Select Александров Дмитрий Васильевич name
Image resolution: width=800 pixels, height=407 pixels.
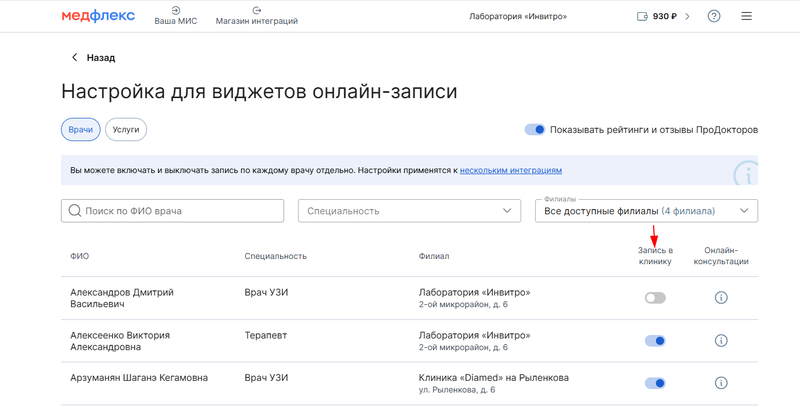(x=122, y=298)
